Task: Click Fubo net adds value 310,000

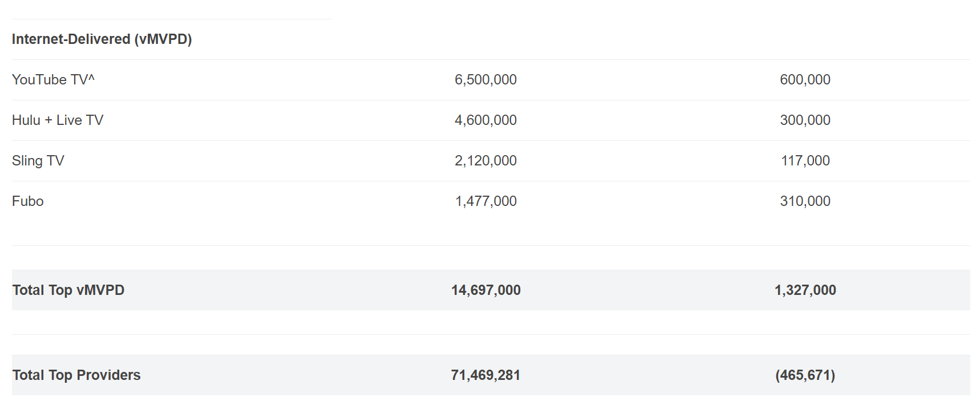Action: tap(805, 201)
